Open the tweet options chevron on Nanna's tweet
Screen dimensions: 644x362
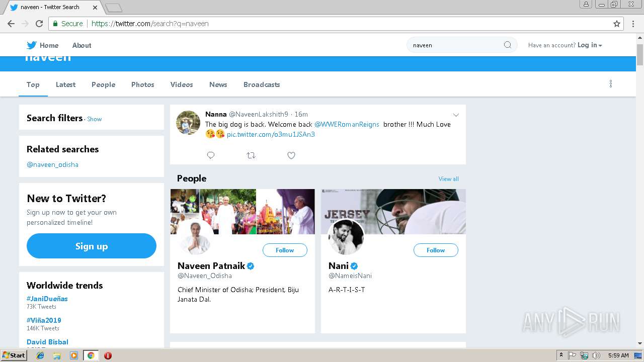click(x=456, y=115)
